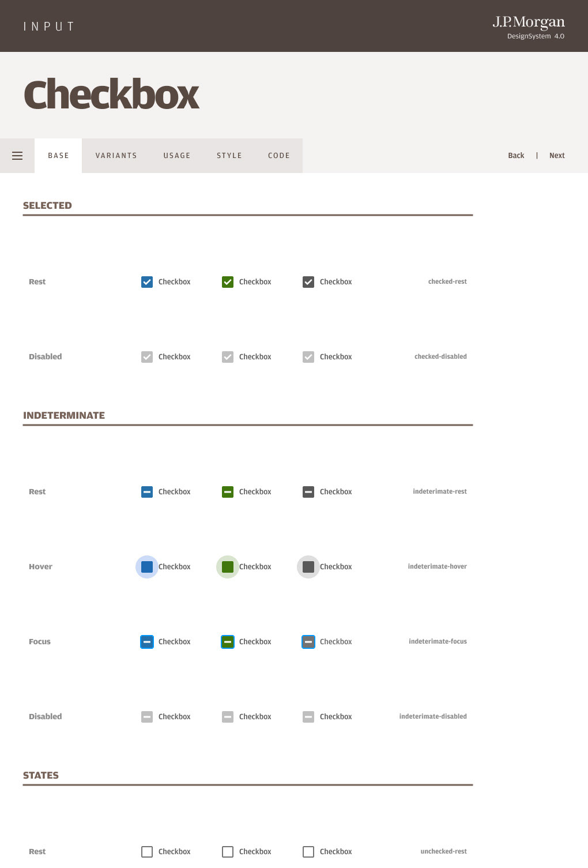Click the third checked-disabled checkbox

tap(308, 357)
